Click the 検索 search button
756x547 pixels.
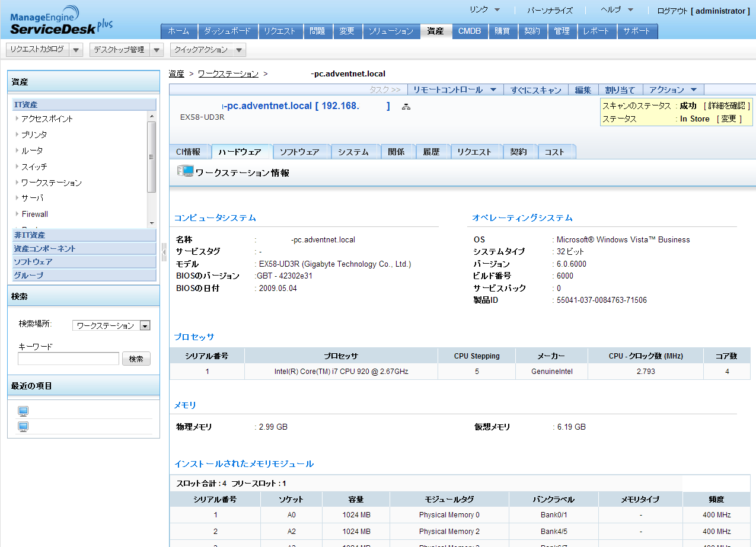(136, 359)
